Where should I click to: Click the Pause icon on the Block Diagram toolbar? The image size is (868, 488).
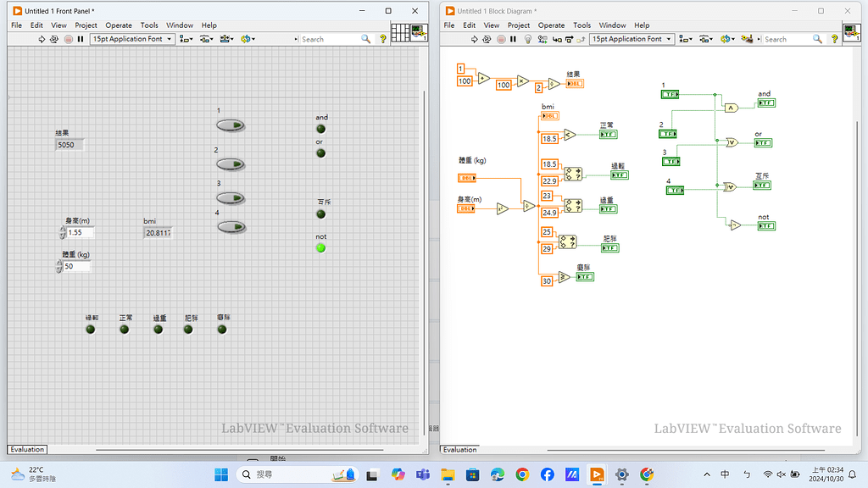[511, 39]
